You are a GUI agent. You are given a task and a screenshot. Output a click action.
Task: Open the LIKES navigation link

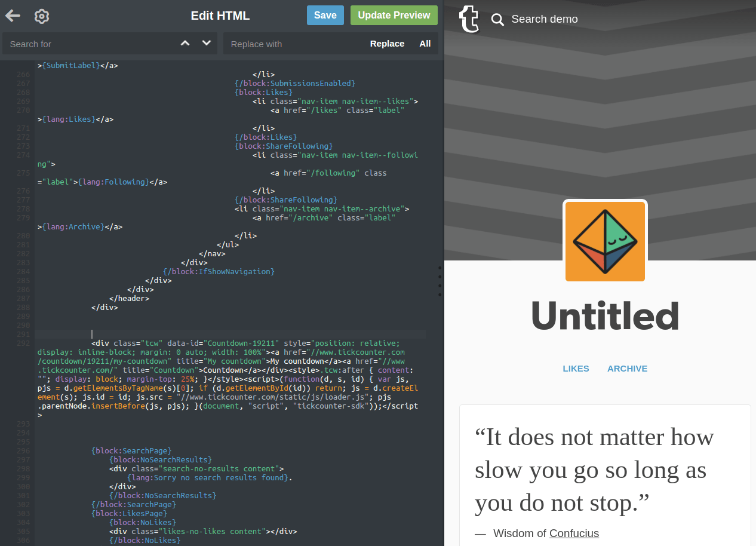(576, 369)
